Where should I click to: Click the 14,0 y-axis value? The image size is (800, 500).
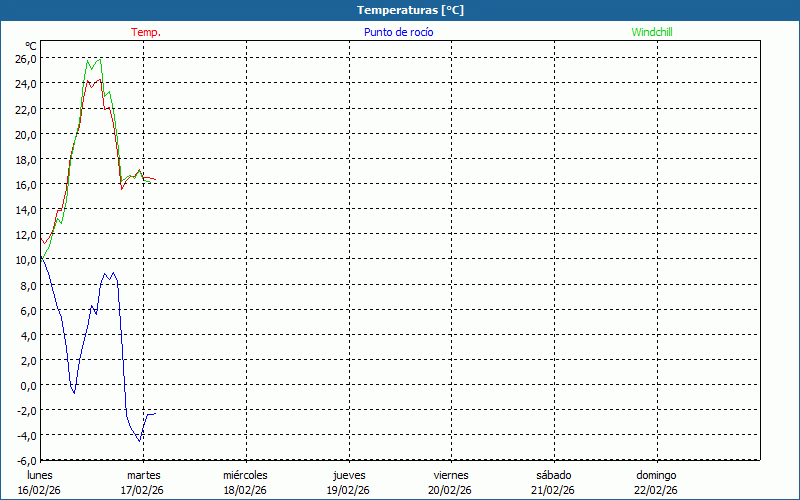[x=26, y=210]
